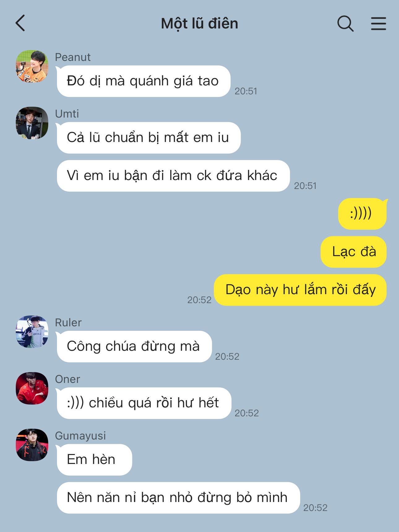399x532 pixels.
Task: Tap the chat title Một lũ điên
Action: [199, 24]
